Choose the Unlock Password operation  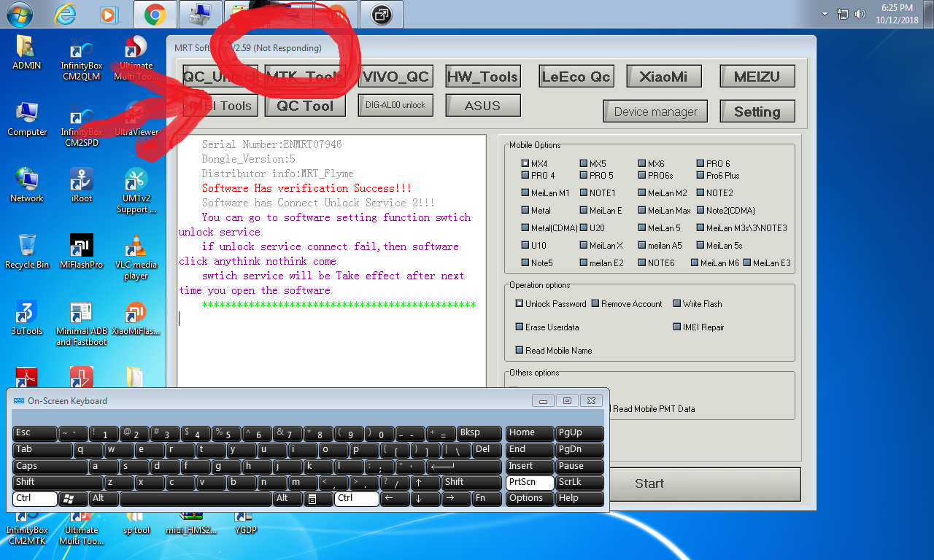(x=551, y=304)
